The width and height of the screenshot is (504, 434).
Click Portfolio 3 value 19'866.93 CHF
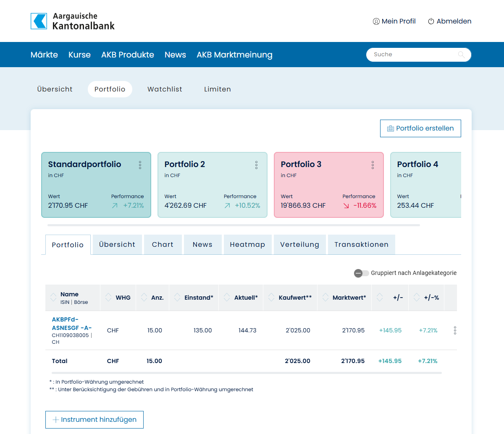click(x=303, y=206)
